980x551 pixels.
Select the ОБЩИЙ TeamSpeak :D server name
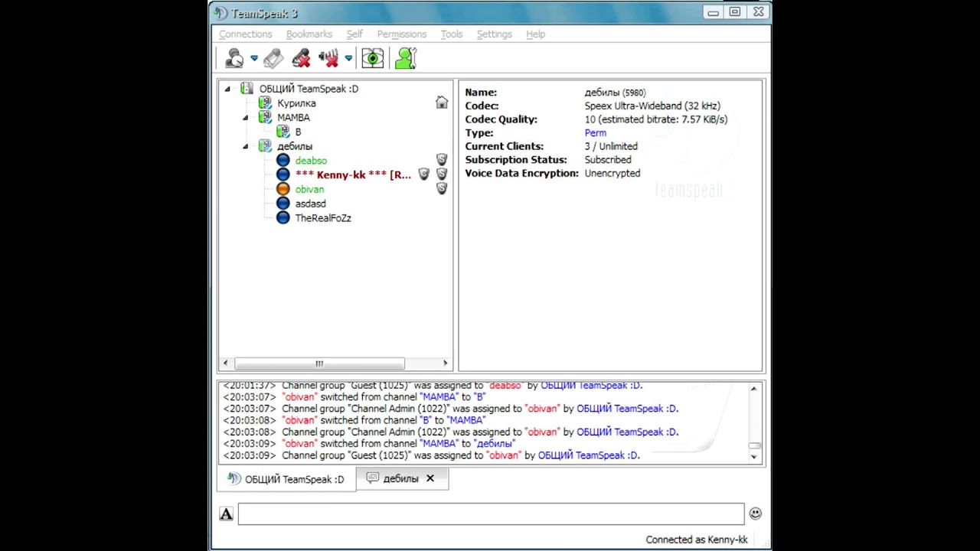(309, 89)
